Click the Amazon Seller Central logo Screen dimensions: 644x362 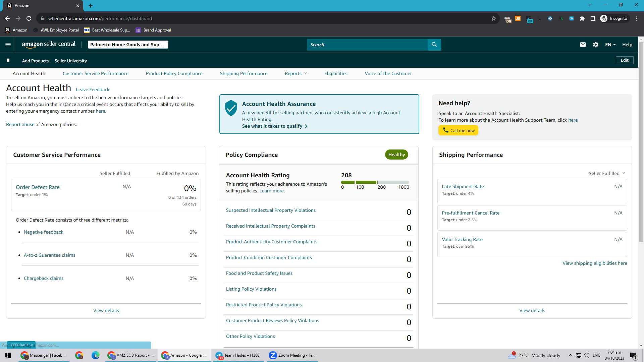point(49,45)
